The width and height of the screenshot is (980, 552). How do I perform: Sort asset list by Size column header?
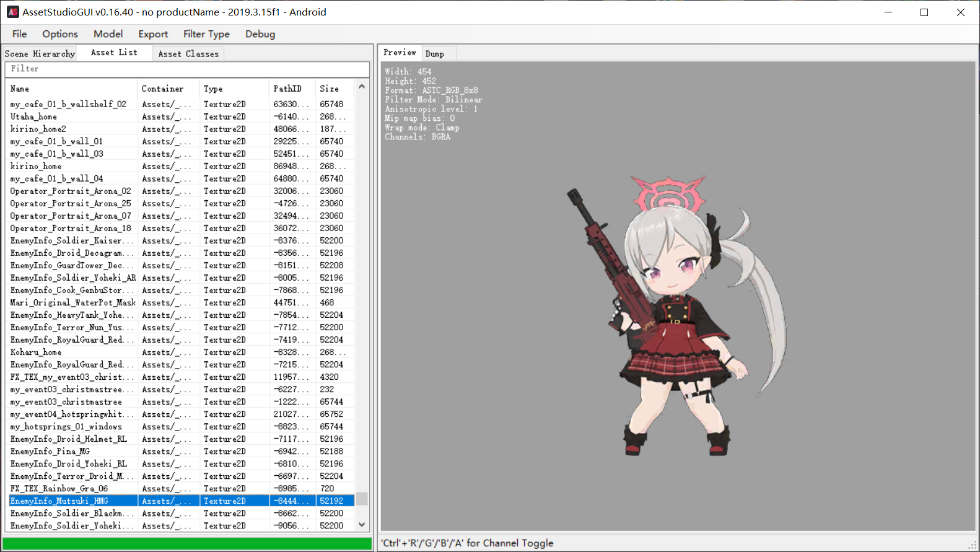334,89
